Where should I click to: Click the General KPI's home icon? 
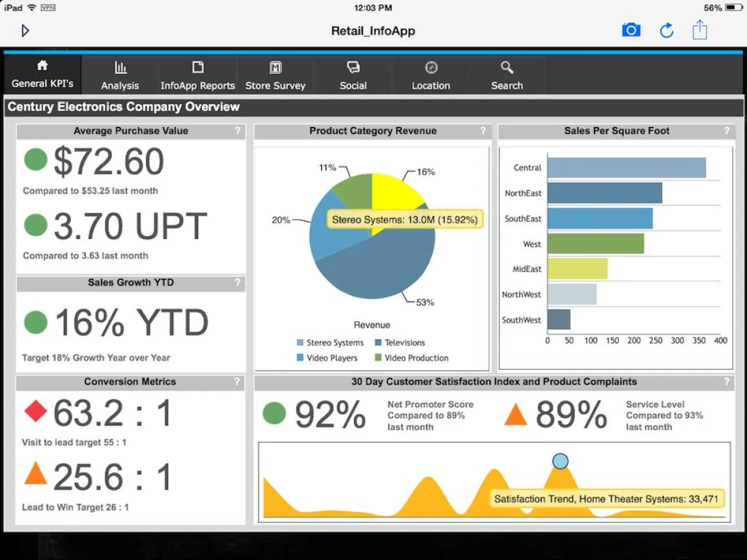point(42,66)
